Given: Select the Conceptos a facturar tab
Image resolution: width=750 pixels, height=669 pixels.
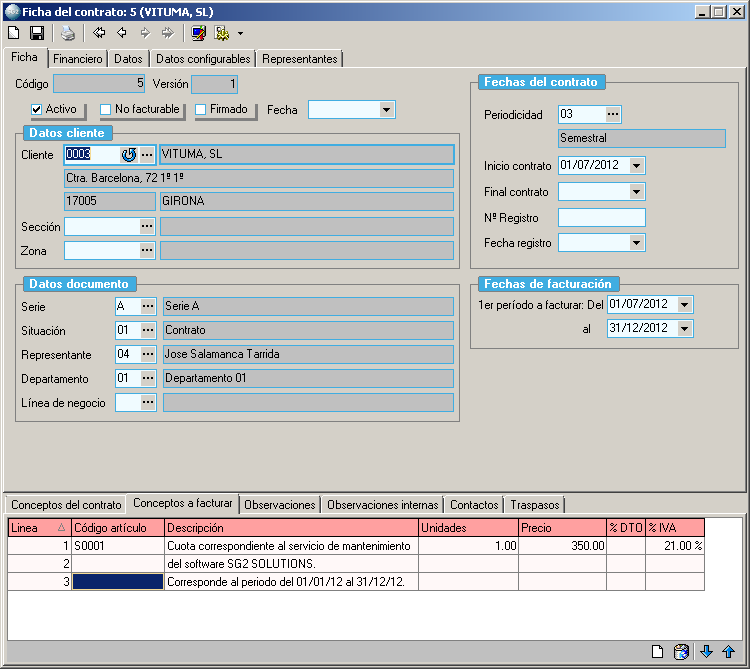Looking at the screenshot, I should pos(183,503).
